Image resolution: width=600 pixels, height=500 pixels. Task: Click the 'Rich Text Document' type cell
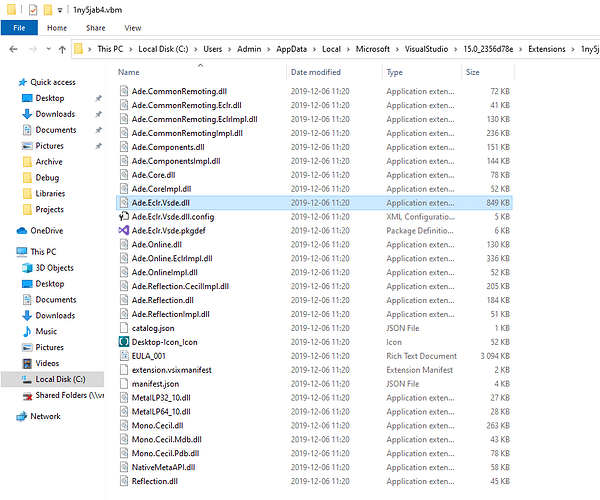tap(422, 356)
